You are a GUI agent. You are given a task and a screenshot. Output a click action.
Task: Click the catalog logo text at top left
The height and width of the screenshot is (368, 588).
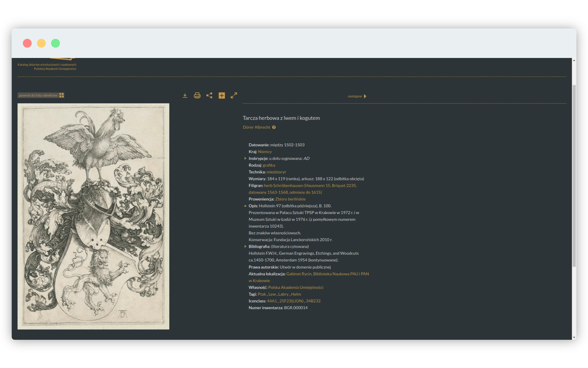[x=47, y=67]
